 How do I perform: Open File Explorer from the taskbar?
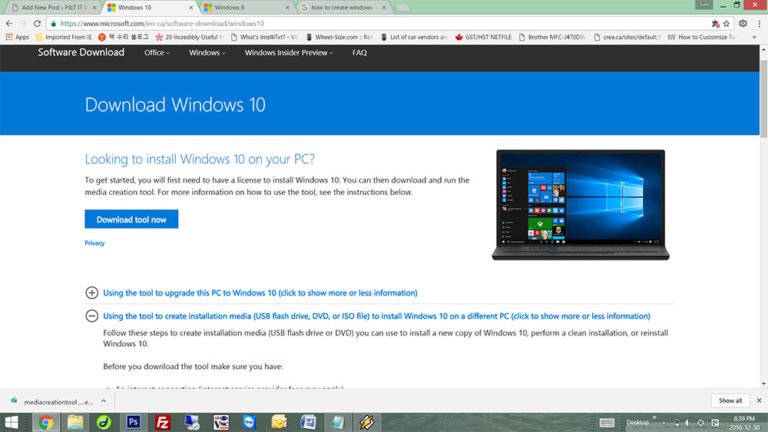tap(75, 422)
